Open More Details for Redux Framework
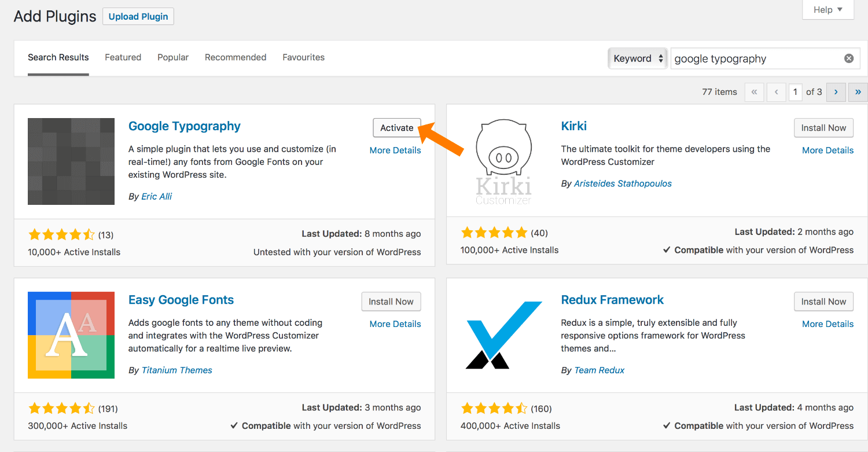This screenshot has height=452, width=868. pyautogui.click(x=827, y=324)
